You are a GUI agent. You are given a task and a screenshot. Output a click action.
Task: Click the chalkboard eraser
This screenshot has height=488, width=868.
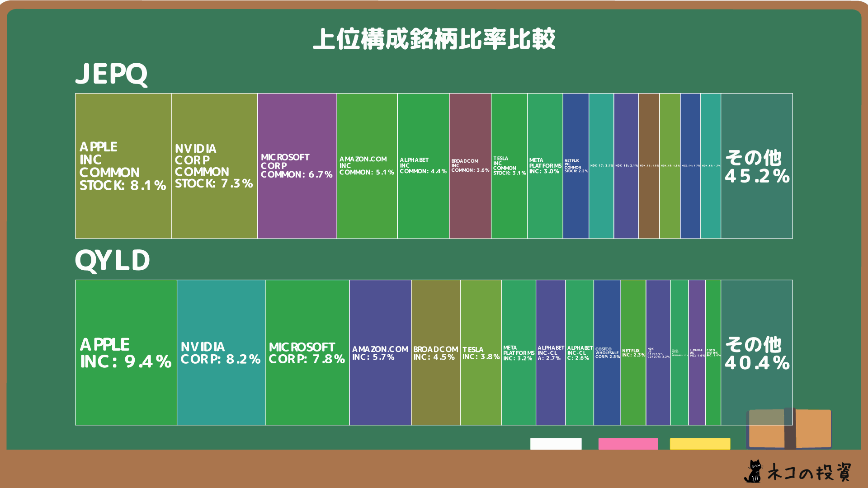tap(789, 428)
